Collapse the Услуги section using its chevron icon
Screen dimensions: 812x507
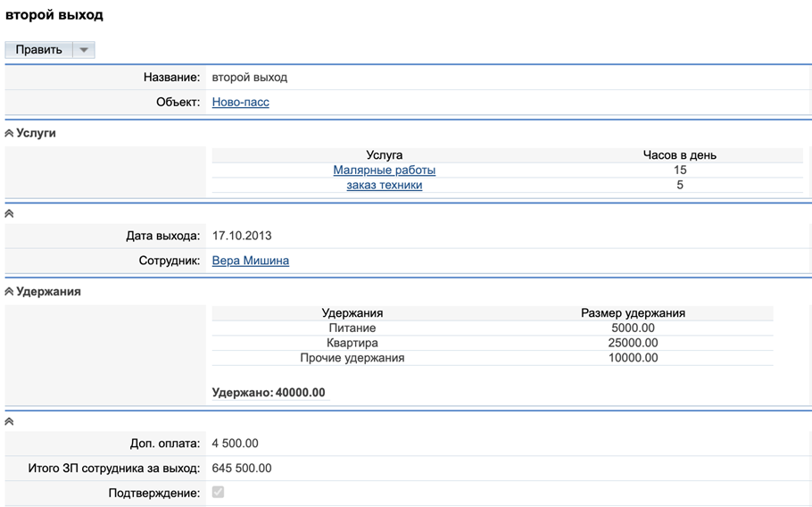point(10,134)
